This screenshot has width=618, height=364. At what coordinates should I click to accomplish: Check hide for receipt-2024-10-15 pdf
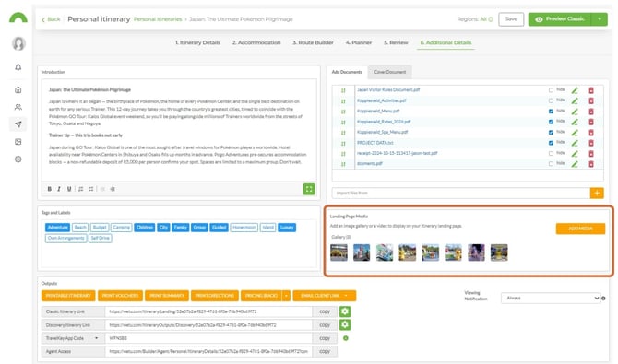(x=551, y=153)
